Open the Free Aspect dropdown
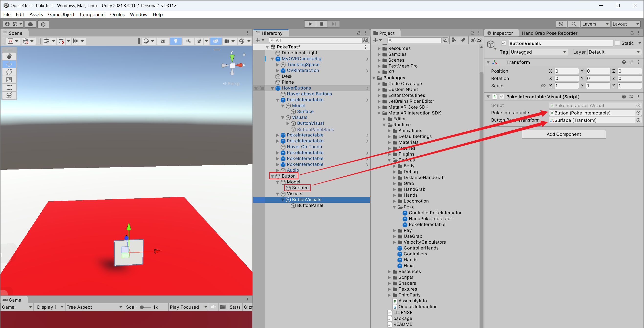The width and height of the screenshot is (644, 328). [94, 307]
